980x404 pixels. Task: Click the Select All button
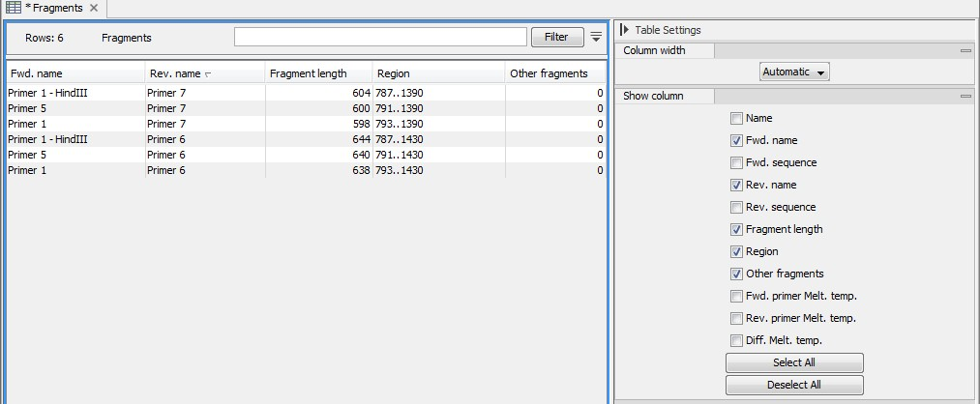793,362
